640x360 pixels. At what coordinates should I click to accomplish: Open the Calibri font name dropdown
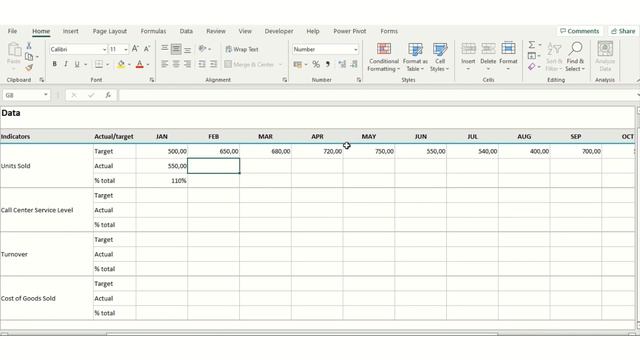coord(104,49)
